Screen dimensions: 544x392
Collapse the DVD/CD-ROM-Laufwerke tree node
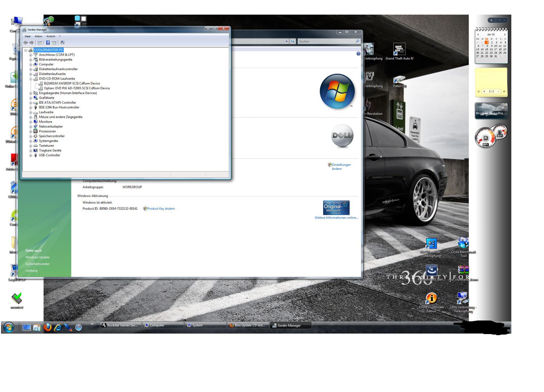pos(31,79)
